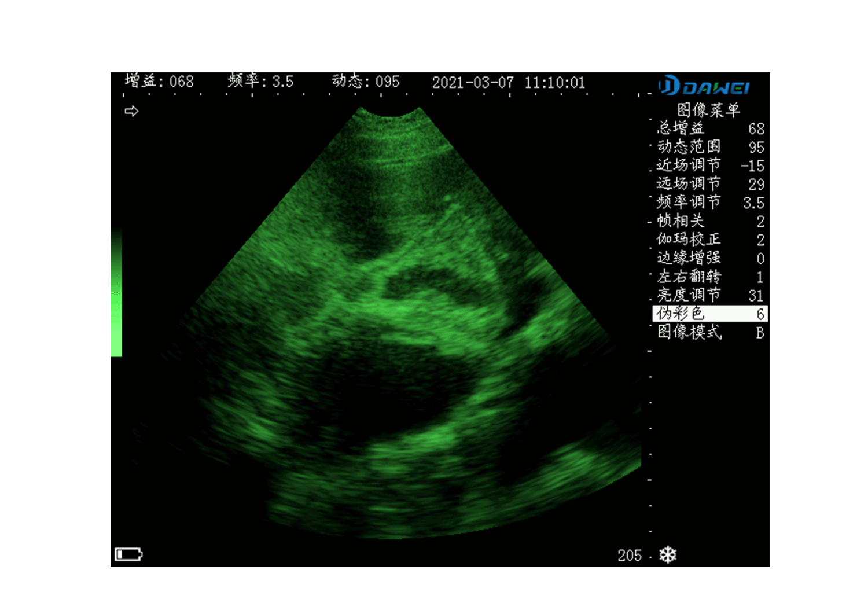Viewport: 868px width, 614px height.
Task: Select the 频率调节 menu row
Action: [x=710, y=203]
